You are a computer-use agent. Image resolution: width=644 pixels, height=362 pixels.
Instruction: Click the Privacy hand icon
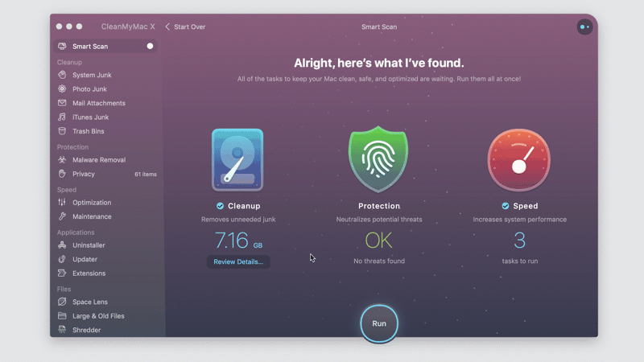point(62,174)
